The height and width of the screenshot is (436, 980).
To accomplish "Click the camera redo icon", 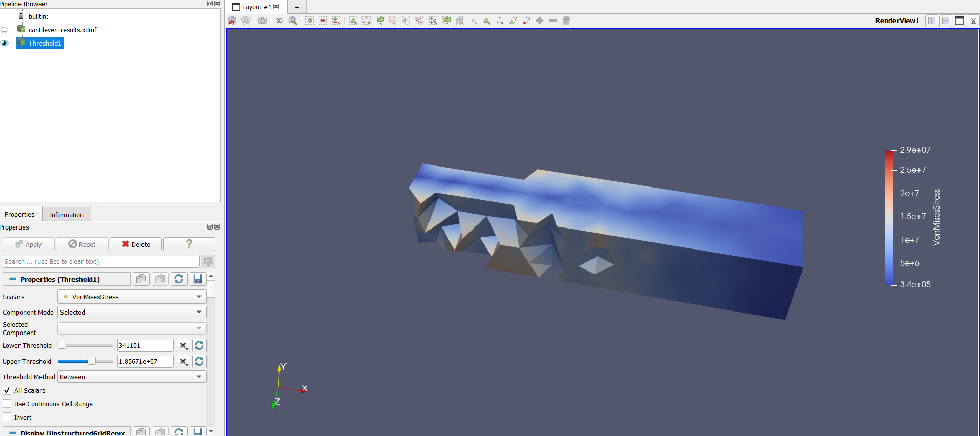I will coord(246,20).
